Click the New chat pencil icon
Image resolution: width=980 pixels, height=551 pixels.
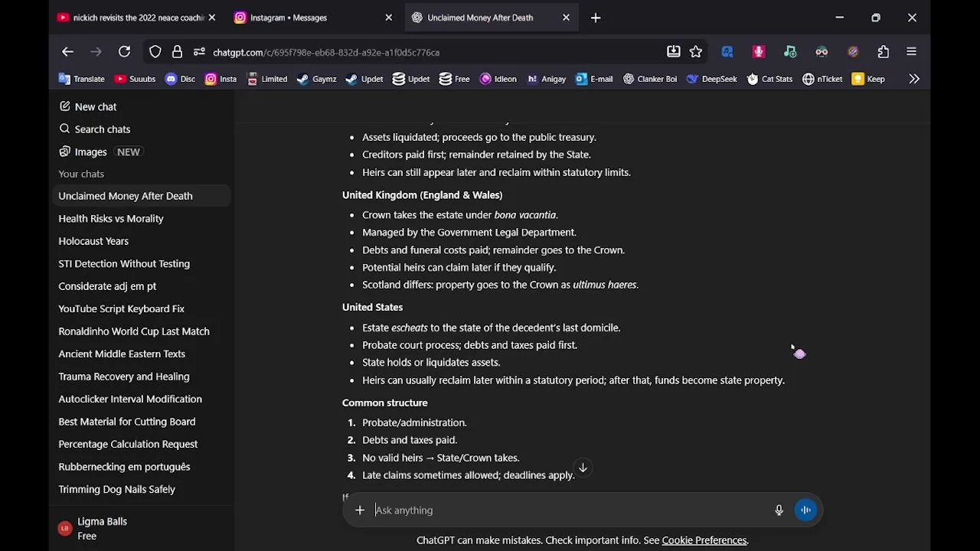click(x=65, y=106)
